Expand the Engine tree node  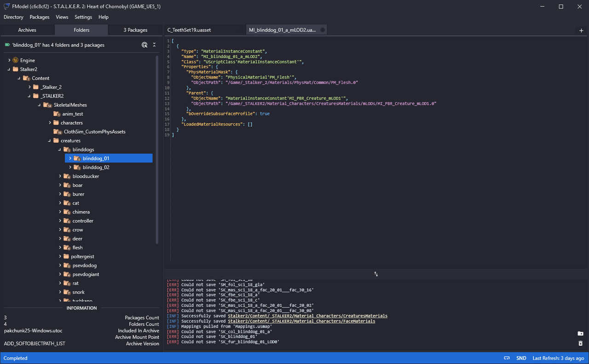coord(9,60)
